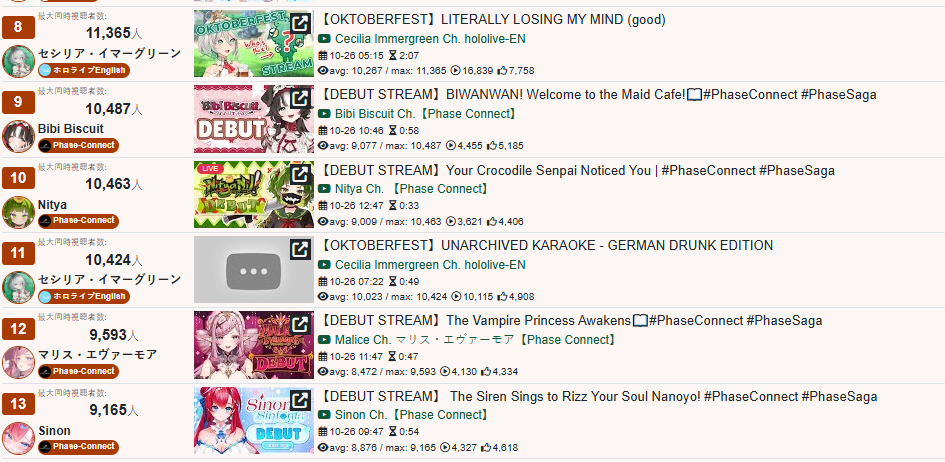The image size is (945, 462).
Task: Click YouTube icon beside Sinon Ch. channel
Action: coord(324,415)
